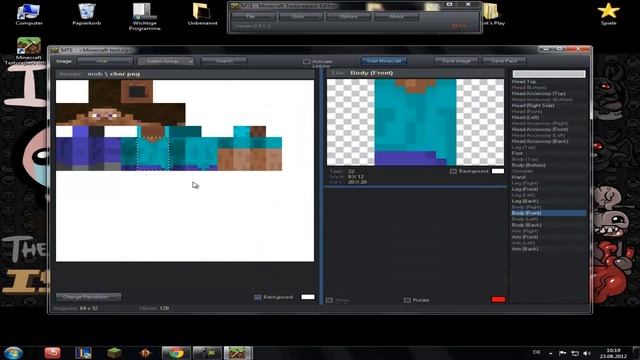This screenshot has height=360, width=640.
Task: Select Head Accessory (Front) in tile list
Action: pos(540,129)
